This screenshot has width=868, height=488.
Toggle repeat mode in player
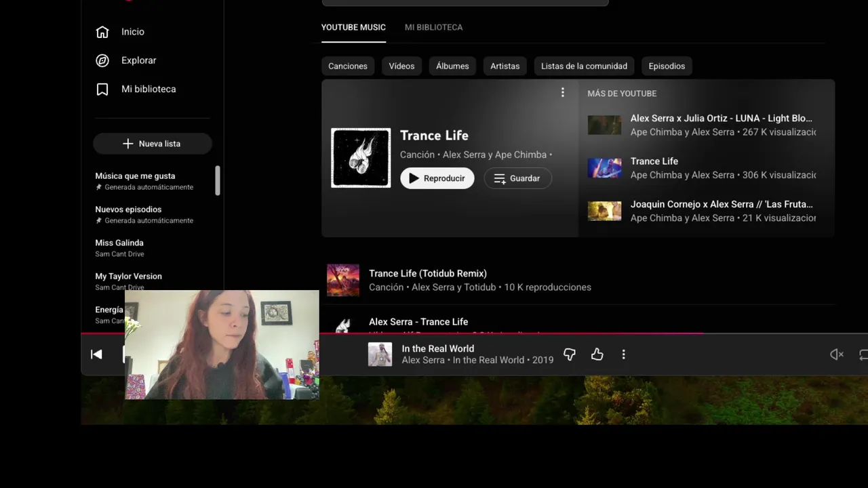[x=863, y=354]
